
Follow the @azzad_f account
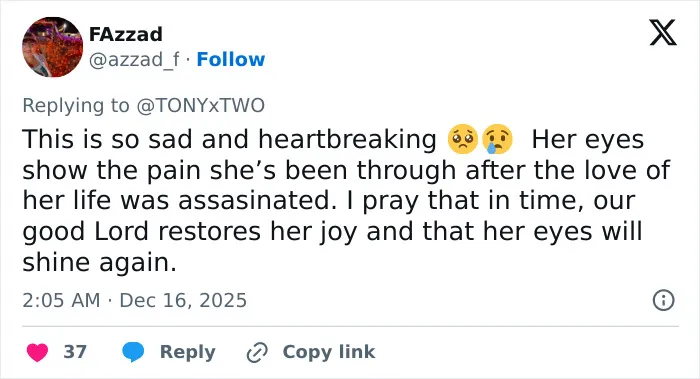(x=231, y=59)
